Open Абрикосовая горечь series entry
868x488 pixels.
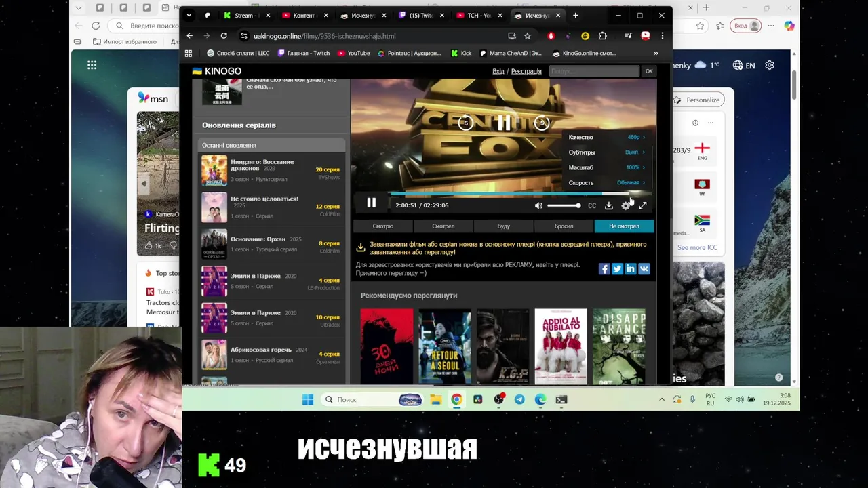271,354
